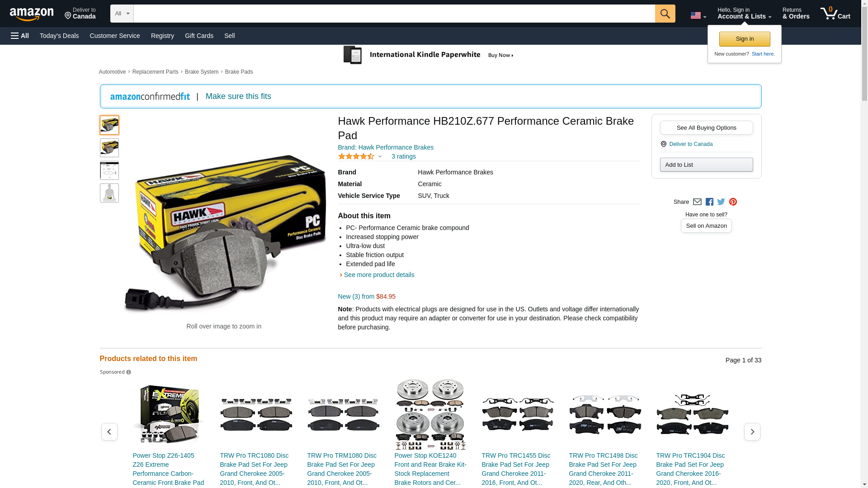Open Gift Cards nav item
The width and height of the screenshot is (868, 488).
[199, 36]
